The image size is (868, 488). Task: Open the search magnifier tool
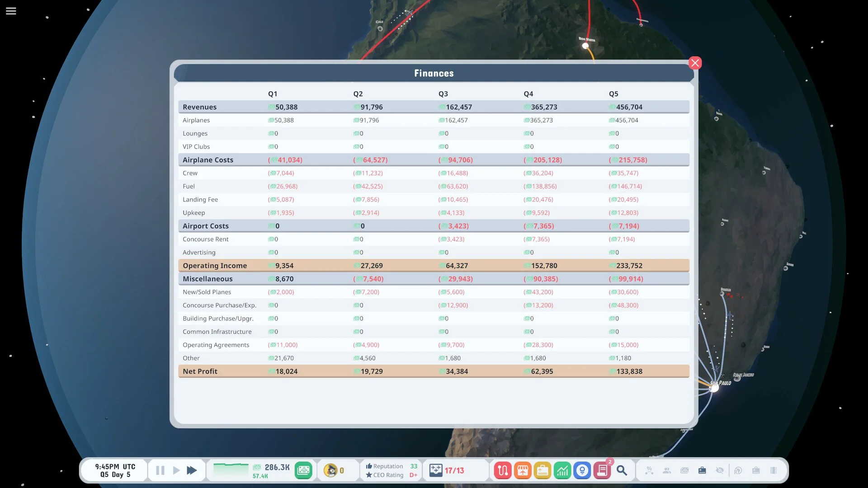[x=622, y=470]
